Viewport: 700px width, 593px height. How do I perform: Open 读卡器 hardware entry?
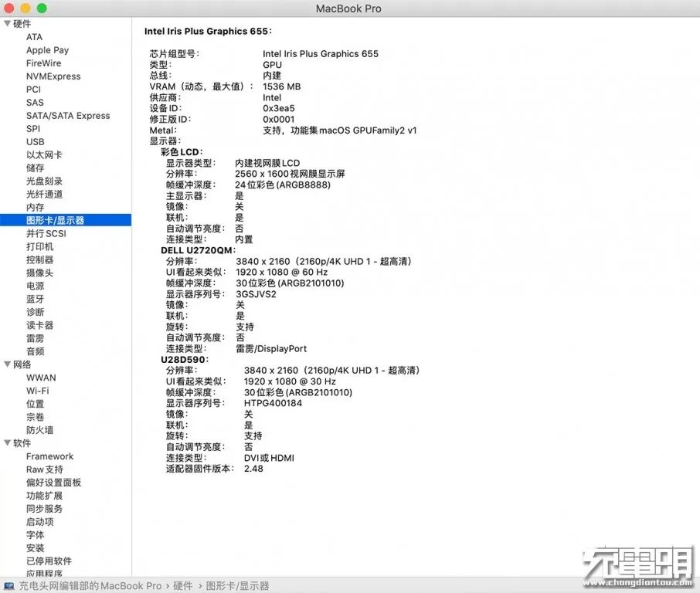[39, 325]
